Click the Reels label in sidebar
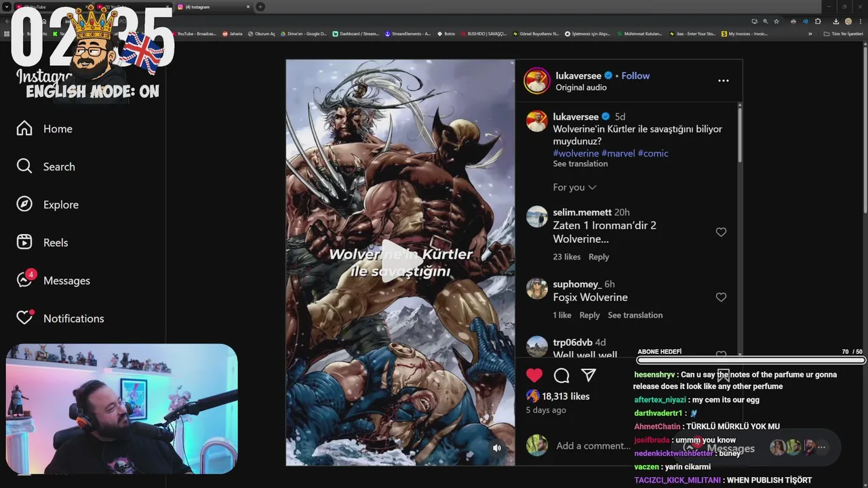 point(56,243)
